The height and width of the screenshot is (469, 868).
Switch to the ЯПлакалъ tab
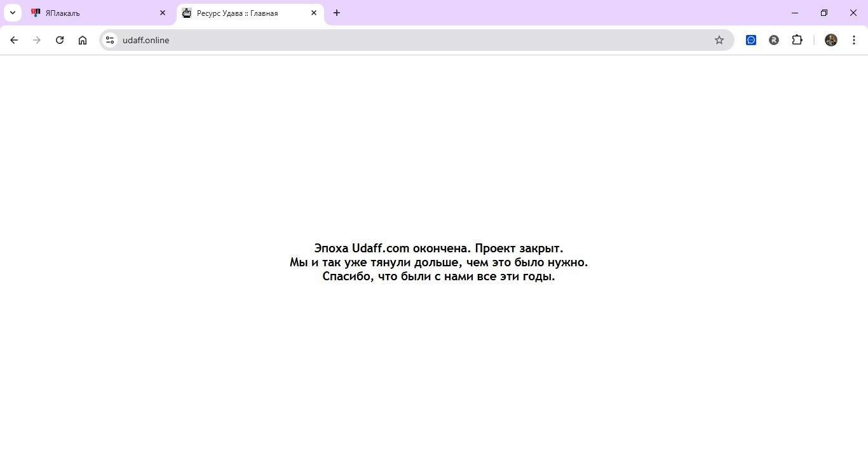pyautogui.click(x=95, y=13)
